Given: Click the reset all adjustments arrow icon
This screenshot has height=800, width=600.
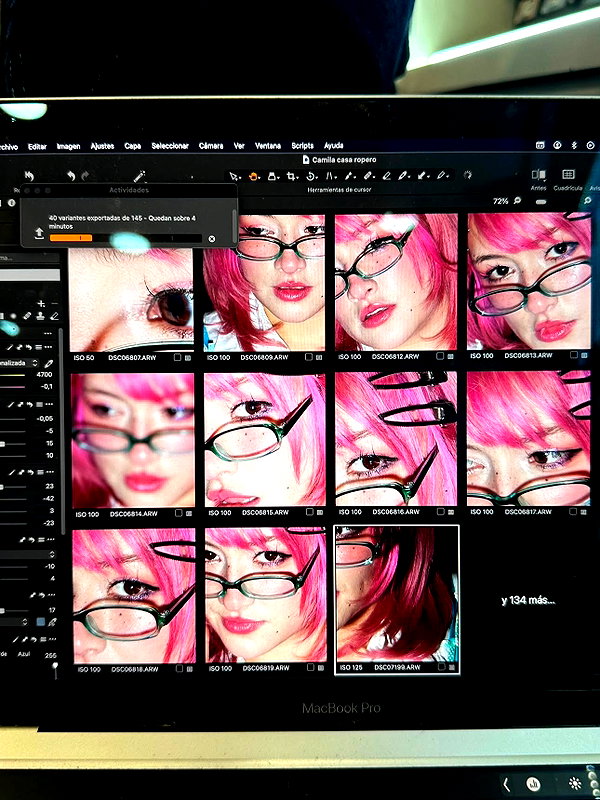Looking at the screenshot, I should (x=29, y=176).
